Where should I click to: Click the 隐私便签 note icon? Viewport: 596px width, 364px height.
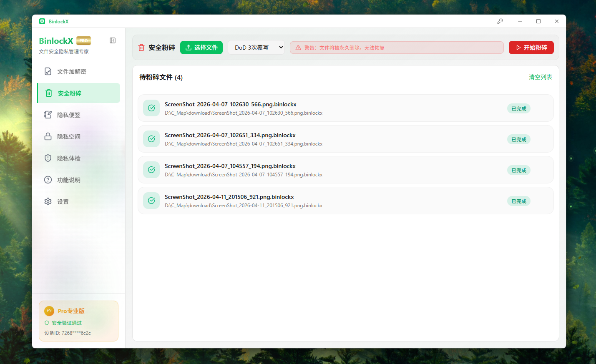(48, 115)
